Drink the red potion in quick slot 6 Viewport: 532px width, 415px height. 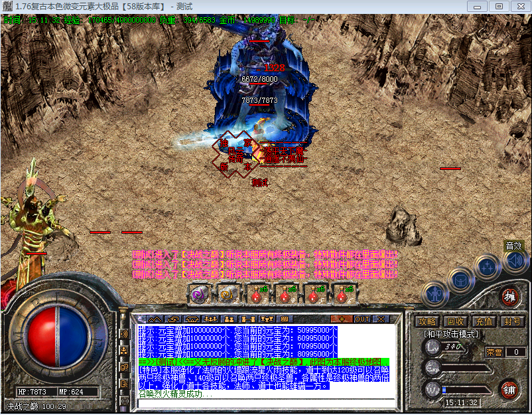pos(343,293)
